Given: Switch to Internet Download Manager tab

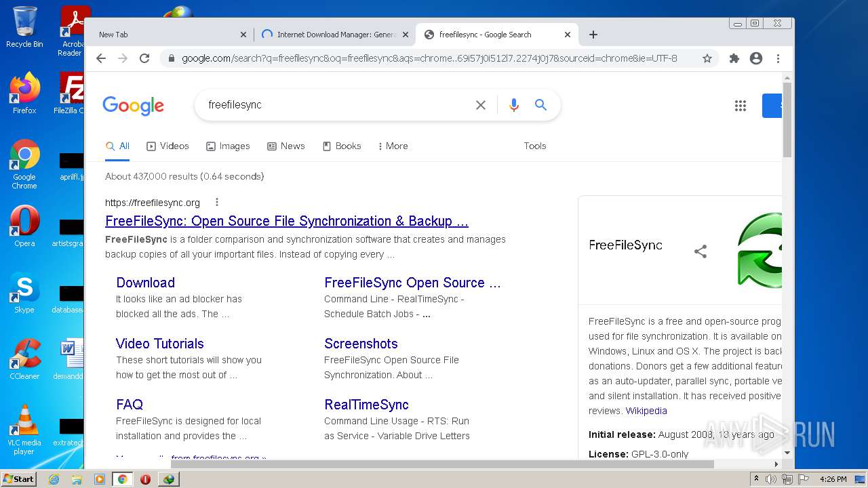Looking at the screenshot, I should 336,35.
